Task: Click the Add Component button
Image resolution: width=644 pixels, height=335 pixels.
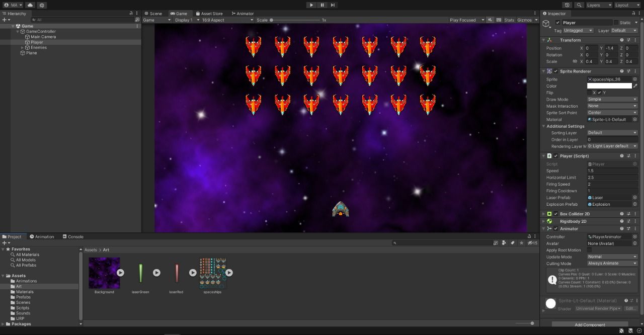Action: (589, 325)
